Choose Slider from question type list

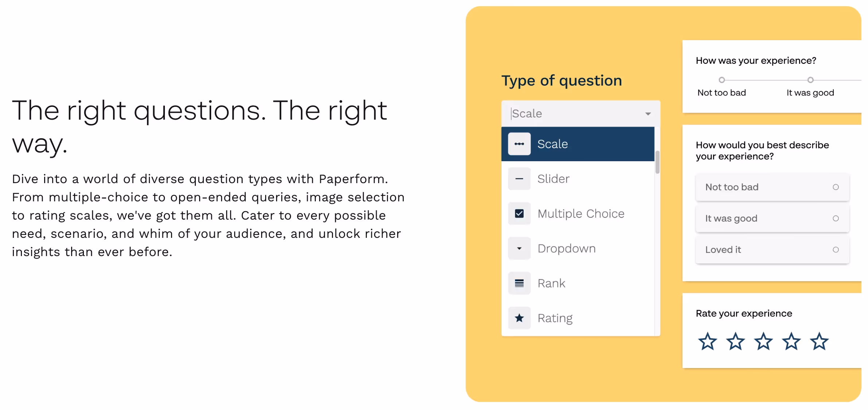pyautogui.click(x=578, y=179)
